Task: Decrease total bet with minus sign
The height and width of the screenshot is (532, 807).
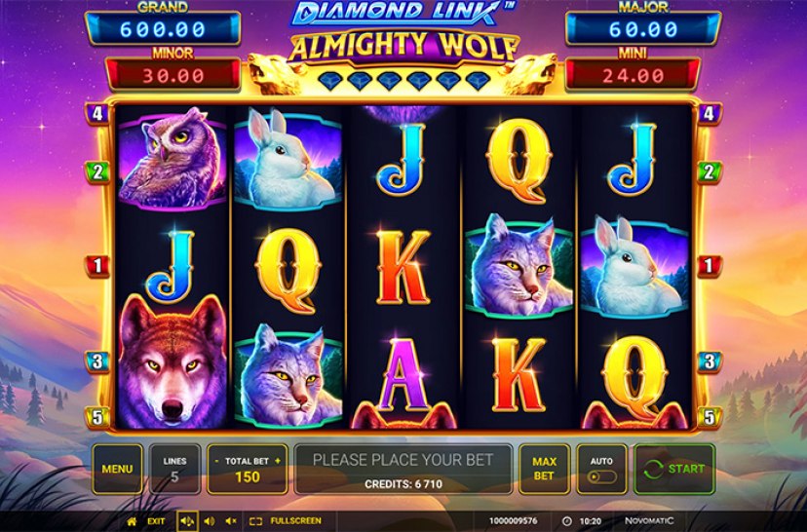Action: pos(216,461)
